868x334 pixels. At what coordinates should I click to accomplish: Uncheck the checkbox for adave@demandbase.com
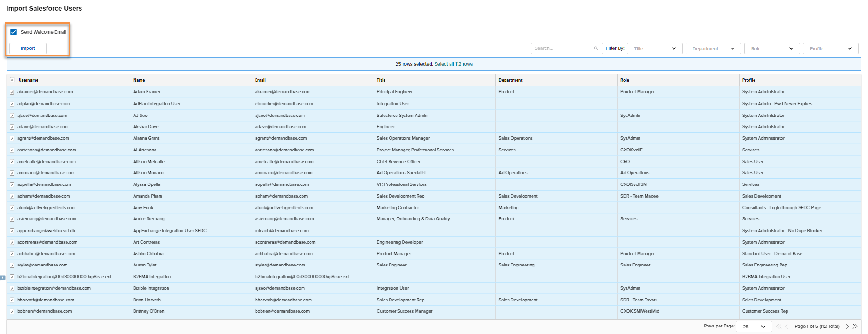12,127
